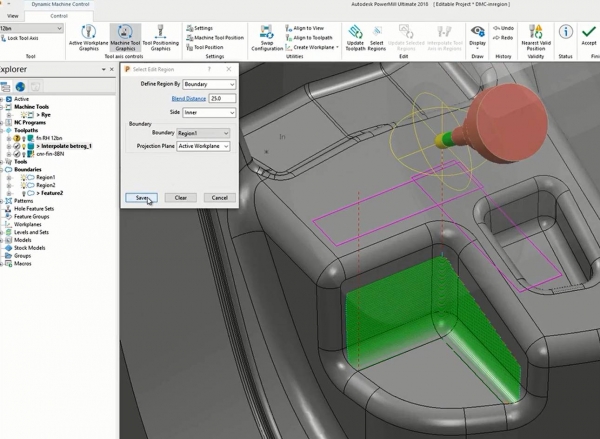Toggle light bulb for Region2 boundary
This screenshot has width=600, height=439.
point(24,185)
